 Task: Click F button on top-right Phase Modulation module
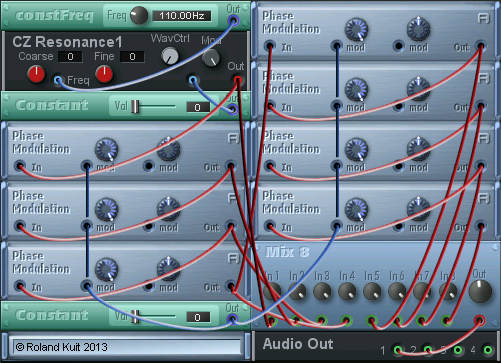483,18
